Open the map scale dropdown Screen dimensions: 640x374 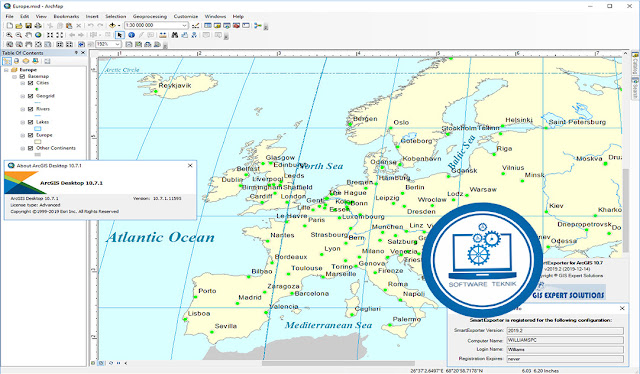(184, 25)
